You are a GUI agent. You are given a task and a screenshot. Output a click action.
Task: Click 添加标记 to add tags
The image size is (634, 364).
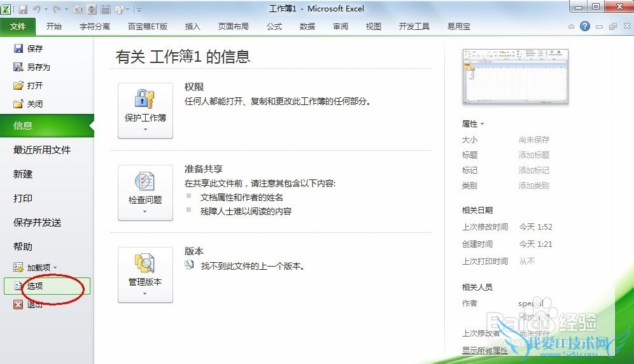533,171
